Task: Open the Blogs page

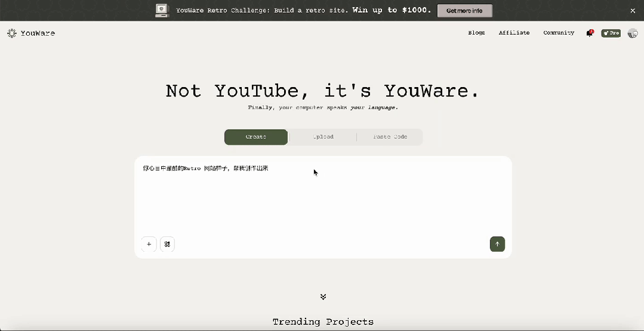Action: point(476,33)
